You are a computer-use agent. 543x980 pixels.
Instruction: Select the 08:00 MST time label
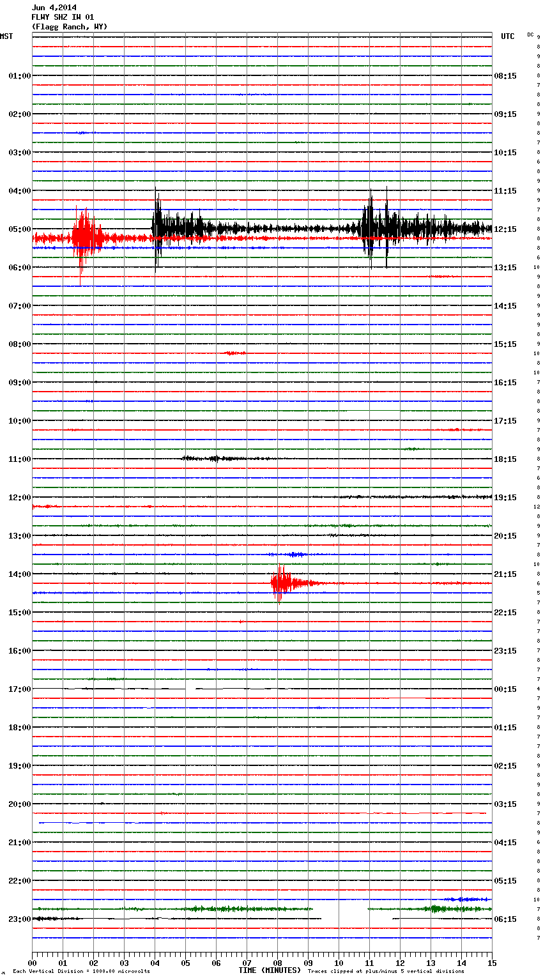[x=20, y=344]
